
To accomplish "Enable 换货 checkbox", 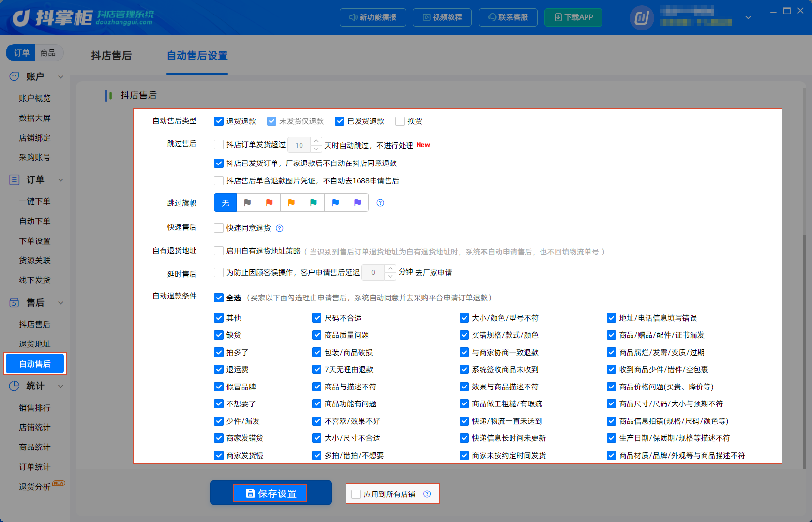I will pos(400,121).
